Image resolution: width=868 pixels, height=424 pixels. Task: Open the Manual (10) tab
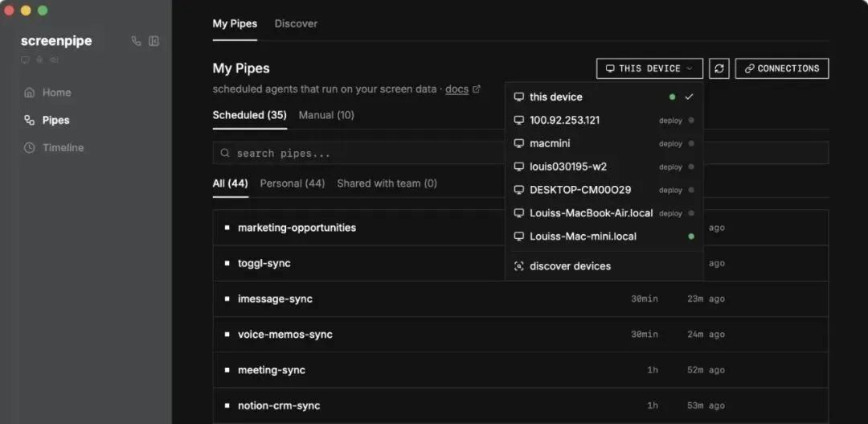pos(326,115)
